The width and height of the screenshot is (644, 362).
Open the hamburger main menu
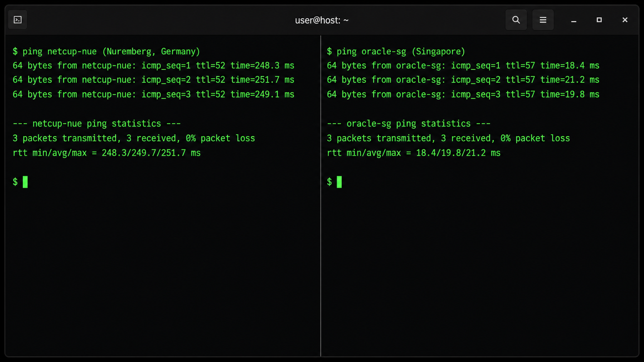pos(543,20)
